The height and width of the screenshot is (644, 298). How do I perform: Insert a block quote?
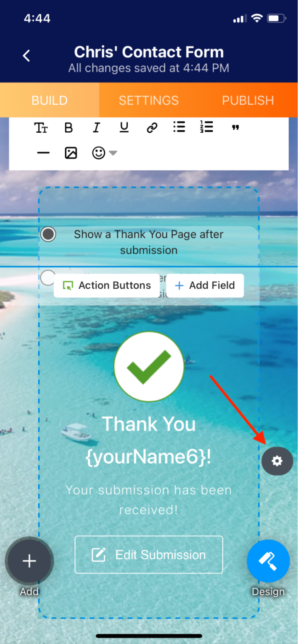[x=235, y=127]
